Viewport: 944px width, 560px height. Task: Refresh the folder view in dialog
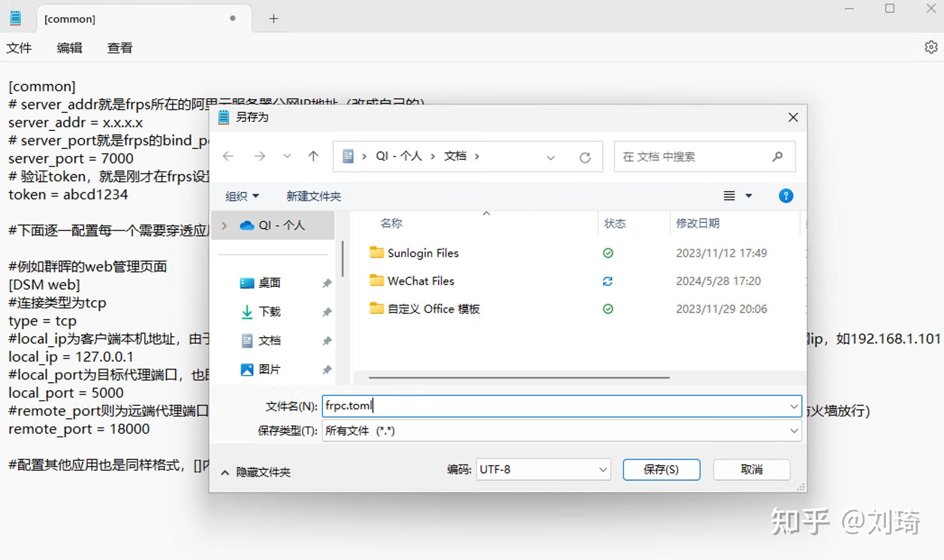[585, 157]
